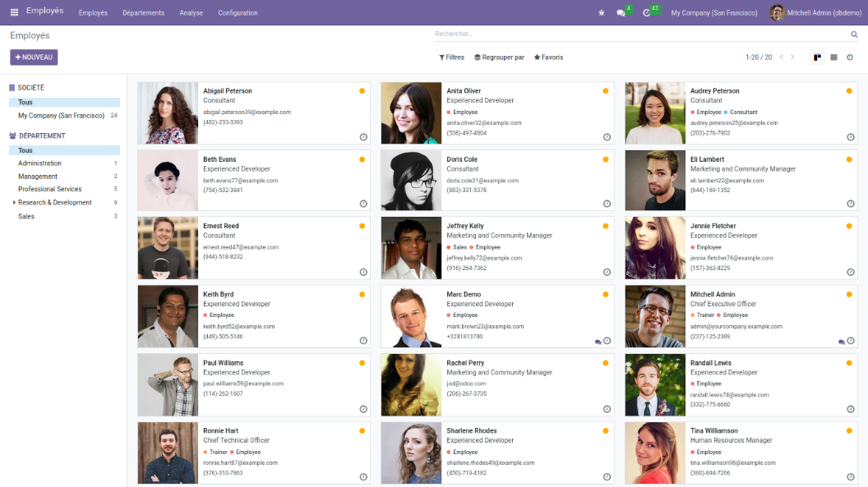The image size is (868, 487).
Task: Switch to list view
Action: click(x=833, y=57)
